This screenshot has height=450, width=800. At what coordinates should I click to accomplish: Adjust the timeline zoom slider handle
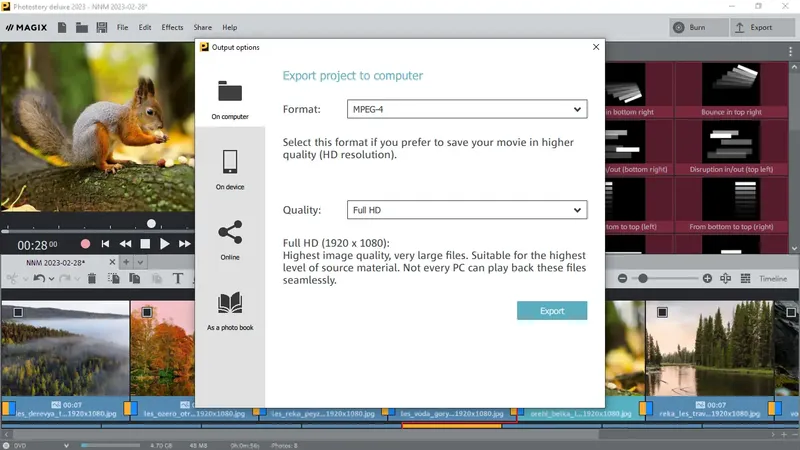(x=643, y=278)
